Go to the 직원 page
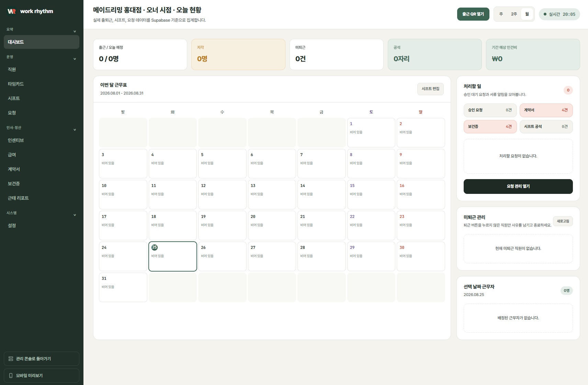588x385 pixels. pyautogui.click(x=42, y=69)
